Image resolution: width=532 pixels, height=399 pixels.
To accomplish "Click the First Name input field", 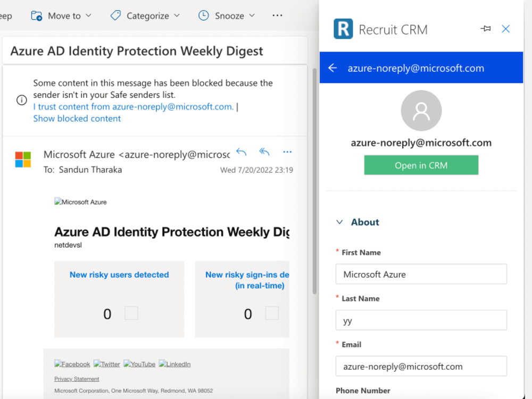I will 421,274.
